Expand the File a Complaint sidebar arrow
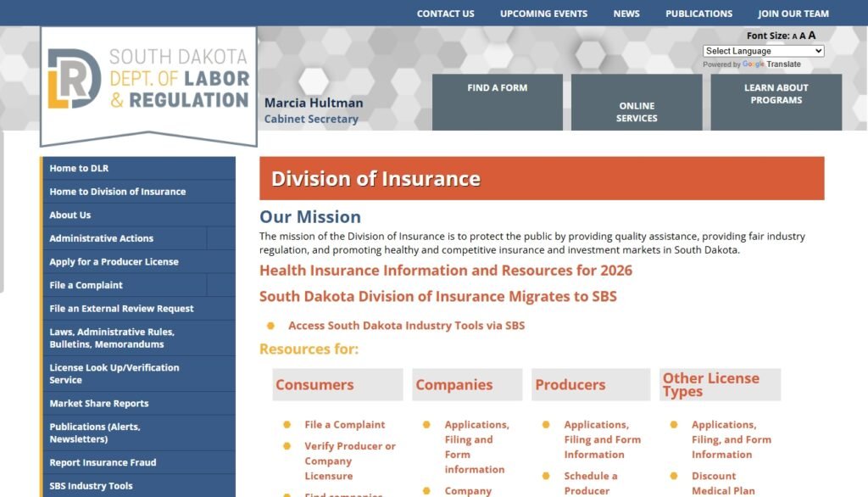This screenshot has width=868, height=497. click(x=222, y=285)
